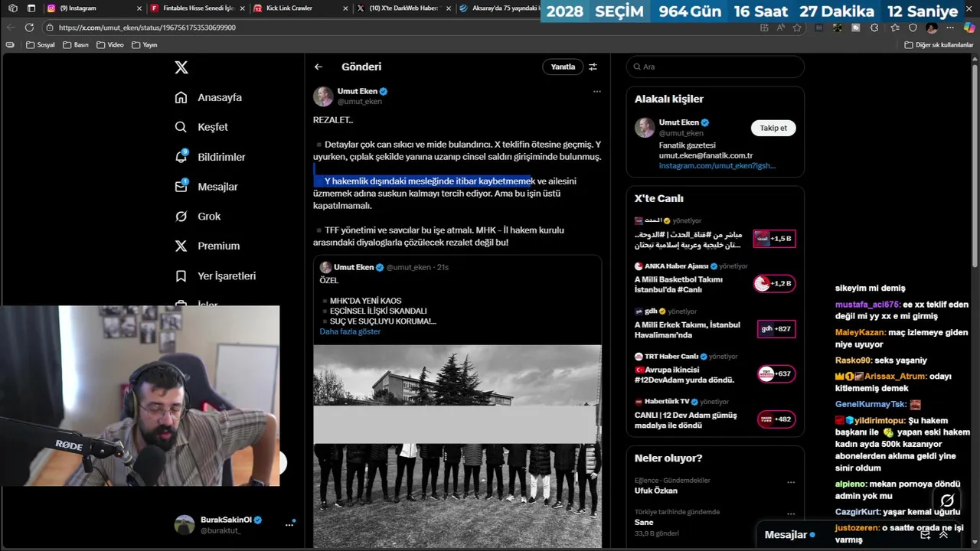Click verified badge beside Umut Eken post name
980x551 pixels.
(384, 91)
